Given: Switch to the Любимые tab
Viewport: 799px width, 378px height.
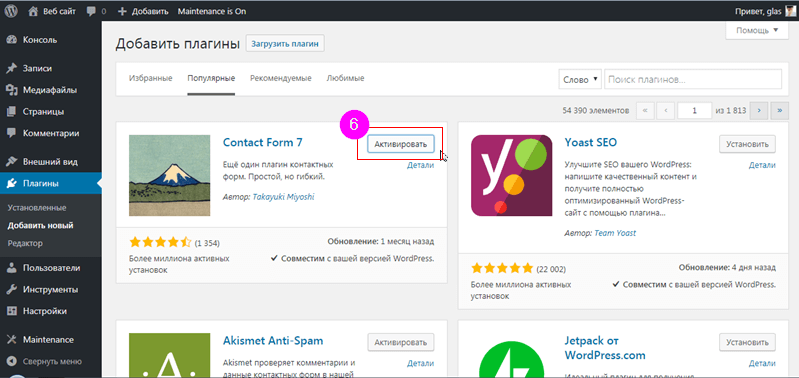Looking at the screenshot, I should [x=345, y=78].
